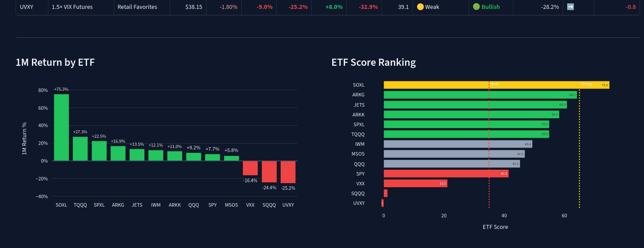Viewport: 644px width, 248px height.
Task: Click the '1M Return %' y-axis title
Action: pos(24,139)
